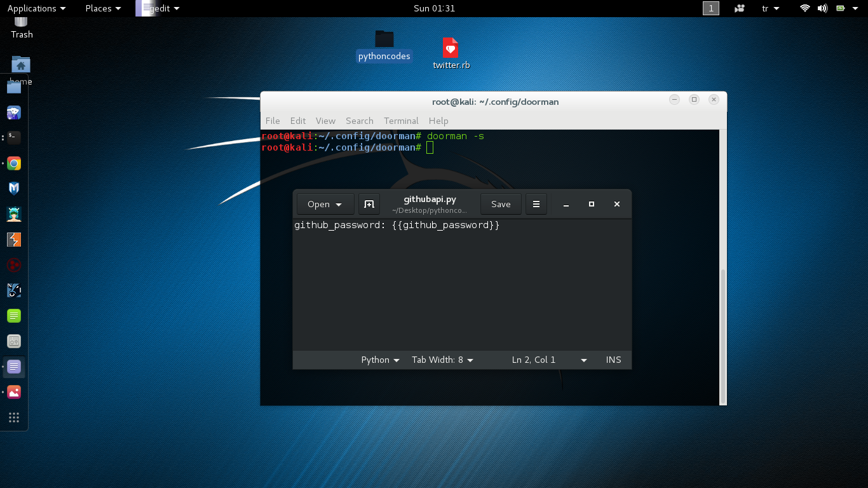Click the new document icon in gedit
This screenshot has height=488, width=868.
pyautogui.click(x=369, y=204)
